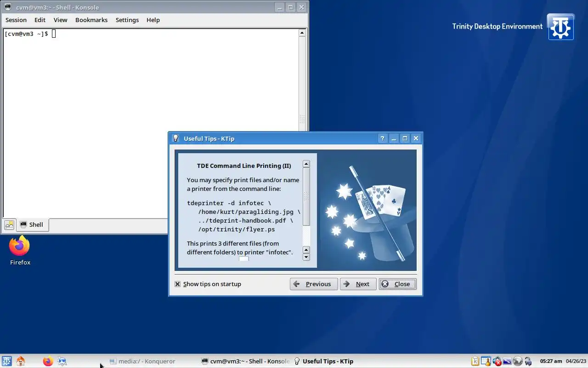This screenshot has width=588, height=368.
Task: Open the Firefox desktop shortcut
Action: click(20, 251)
